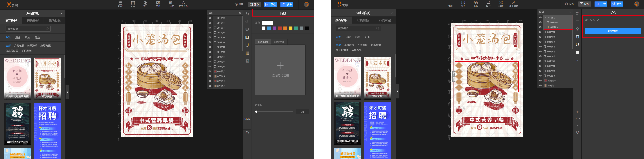This screenshot has height=159, width=644.
Task: Collapse the 001组合 group arrow
Action: pyautogui.click(x=545, y=18)
